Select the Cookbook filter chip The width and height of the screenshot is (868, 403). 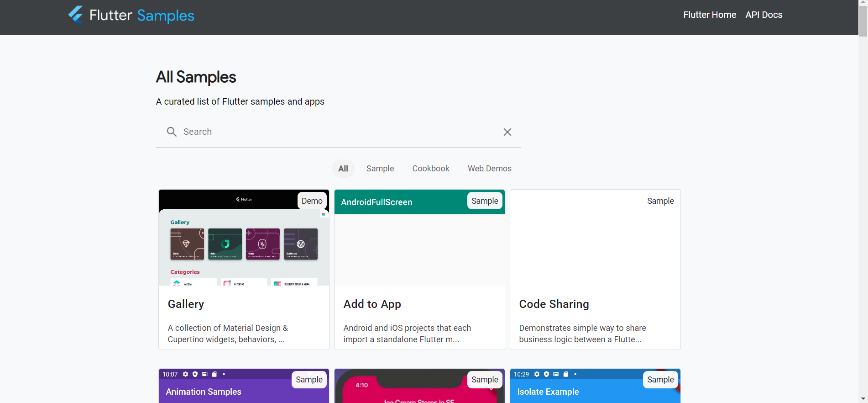tap(431, 169)
